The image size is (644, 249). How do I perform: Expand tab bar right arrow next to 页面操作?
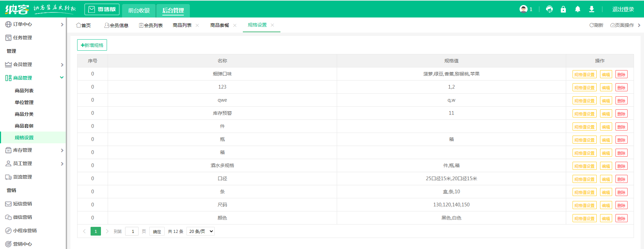(639, 25)
